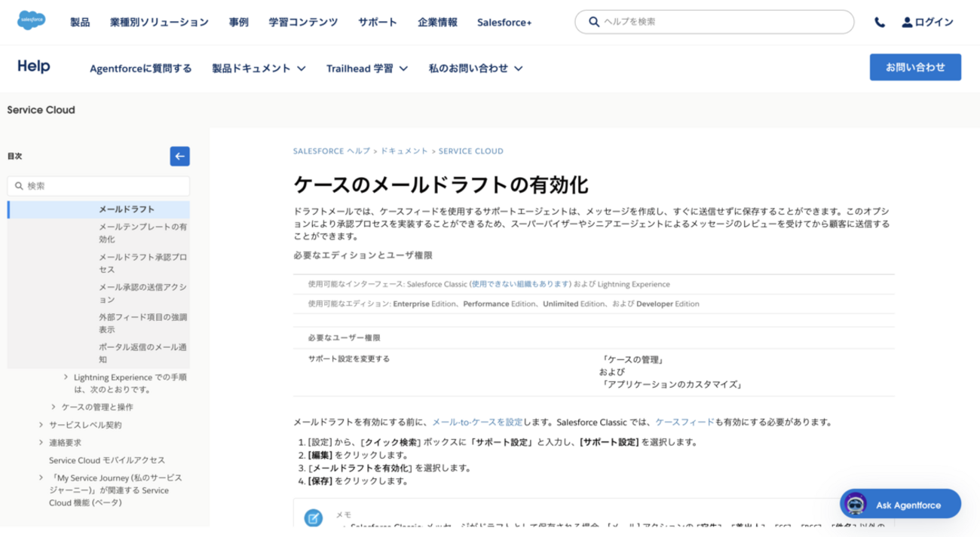Click the search icon in contents filter

click(x=19, y=186)
